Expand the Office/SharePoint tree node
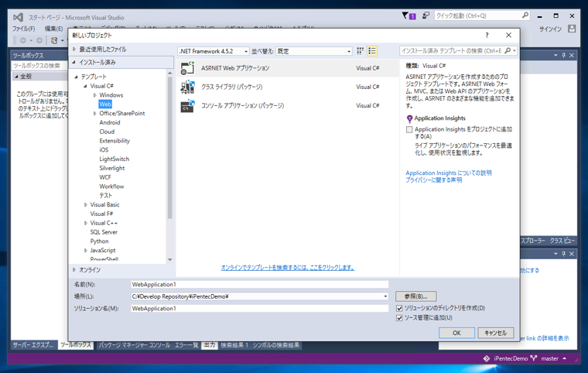 coord(95,113)
